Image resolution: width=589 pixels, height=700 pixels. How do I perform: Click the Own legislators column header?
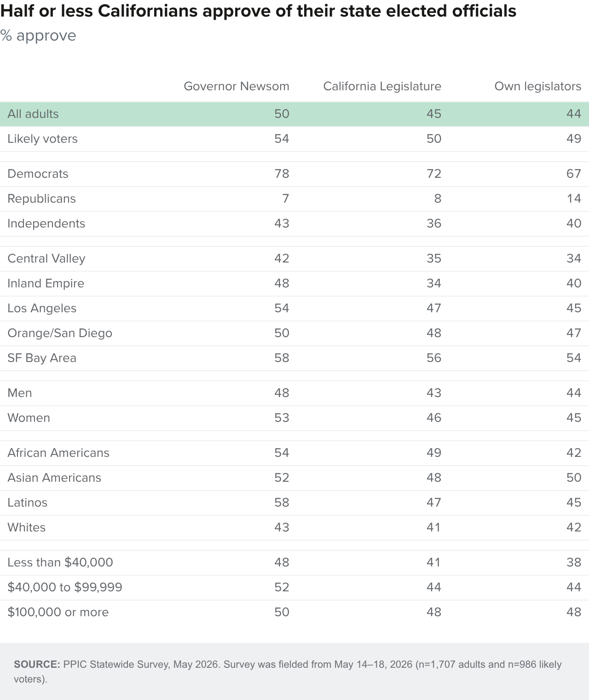(537, 86)
